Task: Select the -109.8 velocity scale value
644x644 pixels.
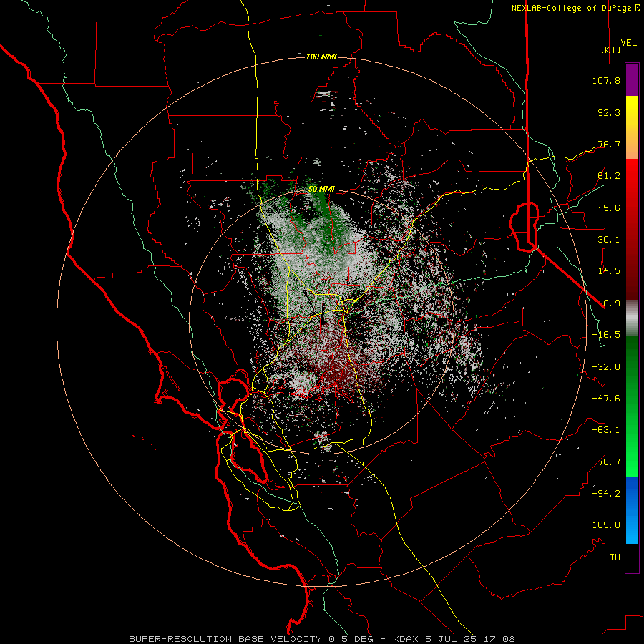Action: tap(603, 525)
